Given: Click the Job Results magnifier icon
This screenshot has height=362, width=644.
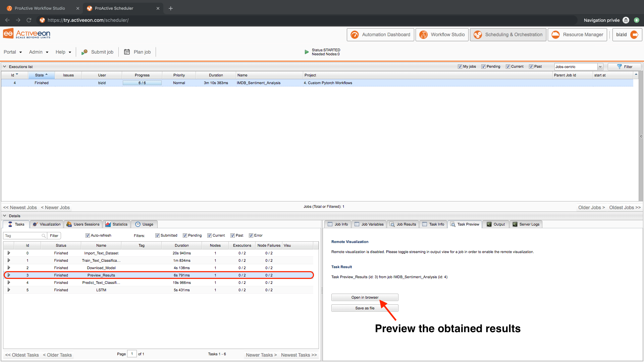Looking at the screenshot, I should pyautogui.click(x=392, y=224).
